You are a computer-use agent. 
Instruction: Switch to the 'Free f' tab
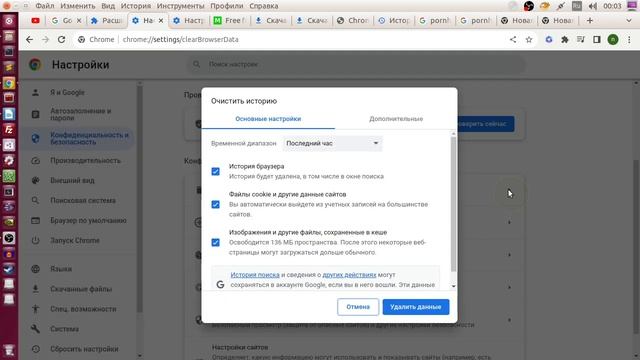pyautogui.click(x=230, y=20)
